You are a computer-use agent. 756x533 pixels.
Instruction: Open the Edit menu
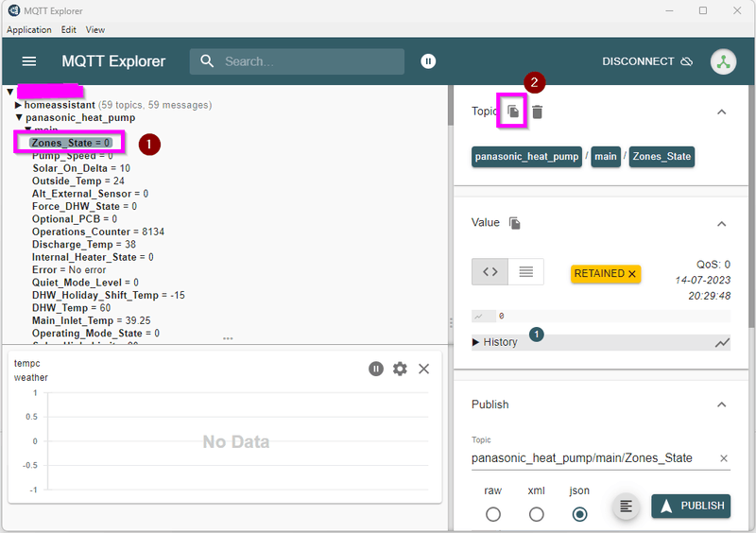point(68,29)
